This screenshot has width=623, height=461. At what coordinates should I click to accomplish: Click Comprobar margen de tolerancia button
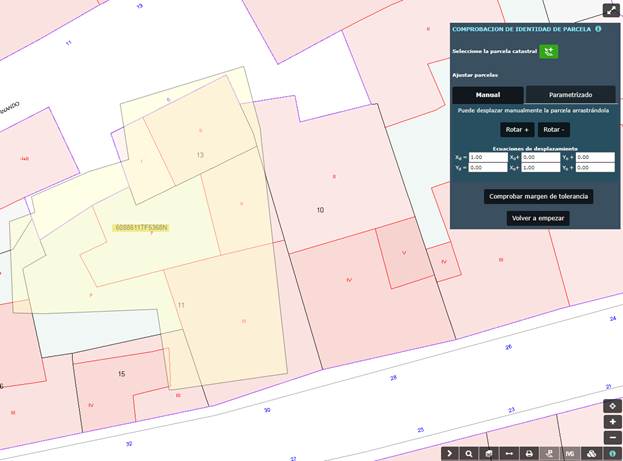click(x=538, y=196)
